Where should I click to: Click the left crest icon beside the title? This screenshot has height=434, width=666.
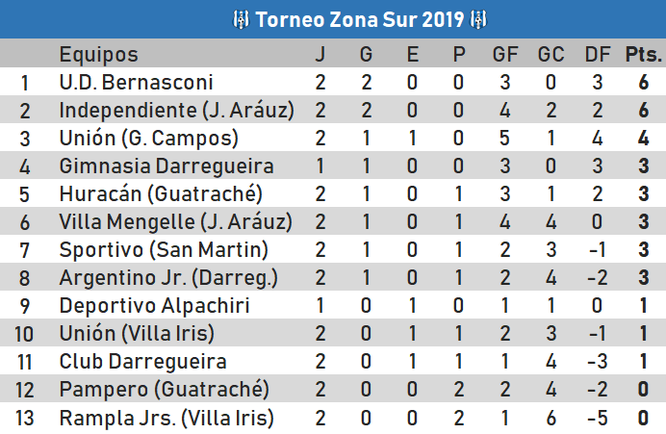click(x=241, y=20)
